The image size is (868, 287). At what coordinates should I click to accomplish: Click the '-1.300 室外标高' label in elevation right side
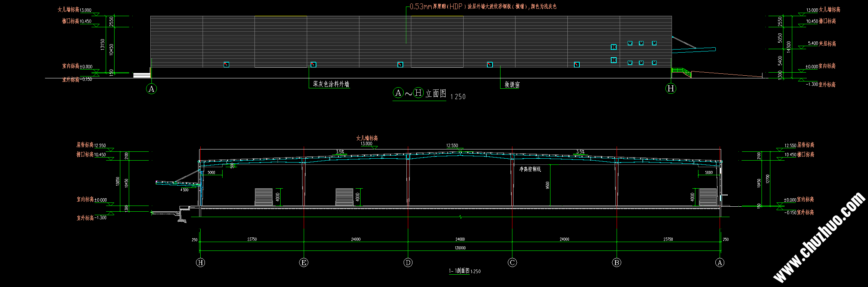[x=821, y=84]
